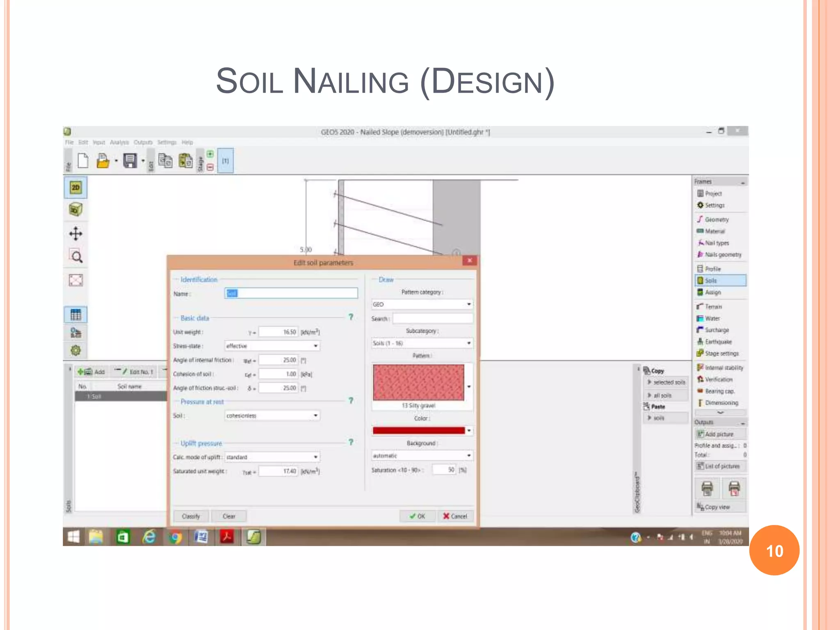This screenshot has height=630, width=840.
Task: Select the 13 Silty gravel pattern swatch
Action: [418, 382]
